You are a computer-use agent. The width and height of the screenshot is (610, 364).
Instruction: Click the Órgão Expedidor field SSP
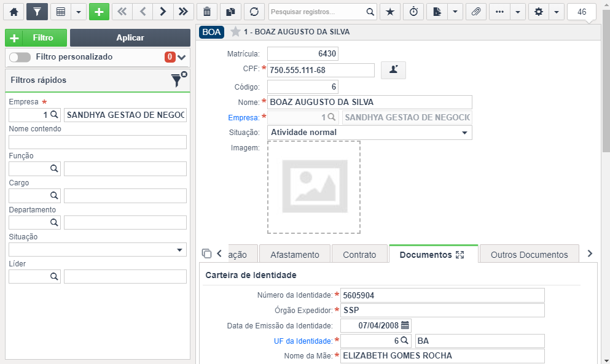point(442,311)
